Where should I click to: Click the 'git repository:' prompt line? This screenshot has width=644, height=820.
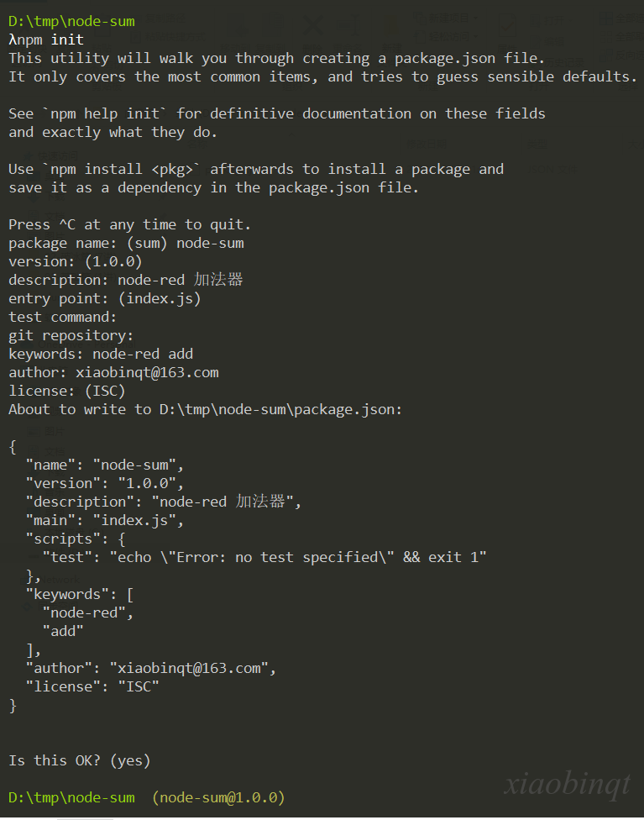coord(71,335)
